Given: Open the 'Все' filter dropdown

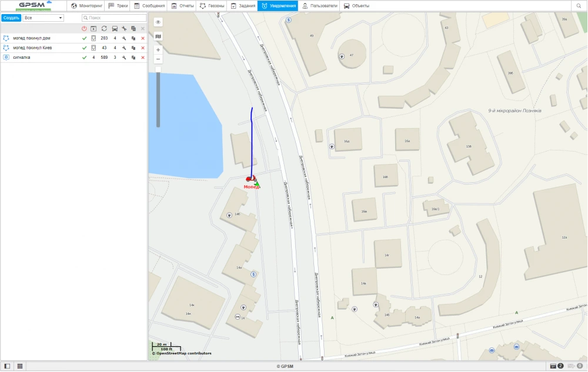Looking at the screenshot, I should (x=44, y=18).
